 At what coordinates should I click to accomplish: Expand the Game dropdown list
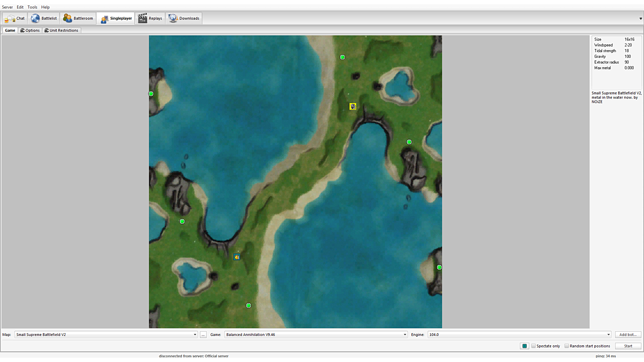[405, 335]
